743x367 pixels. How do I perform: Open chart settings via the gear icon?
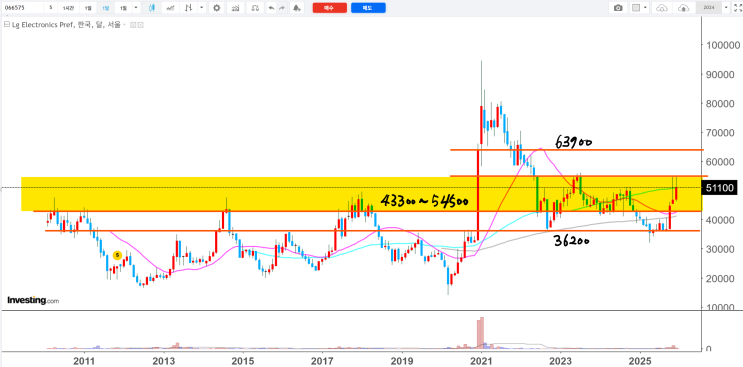click(217, 8)
